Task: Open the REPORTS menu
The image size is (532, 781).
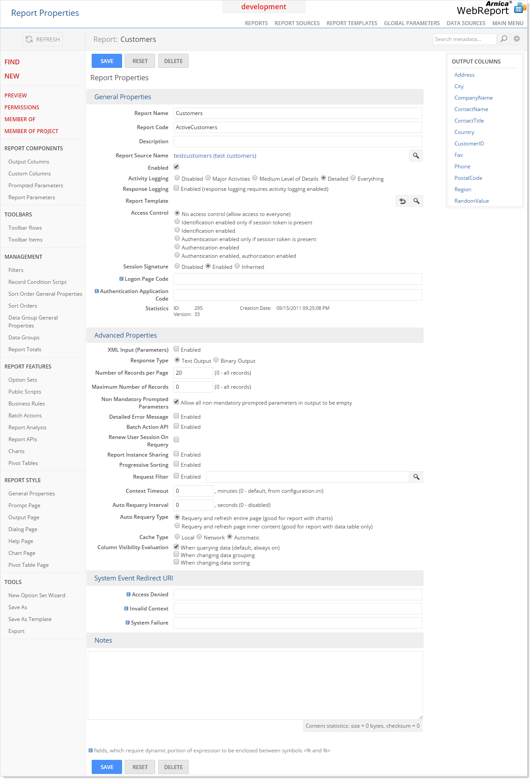Action: tap(256, 23)
